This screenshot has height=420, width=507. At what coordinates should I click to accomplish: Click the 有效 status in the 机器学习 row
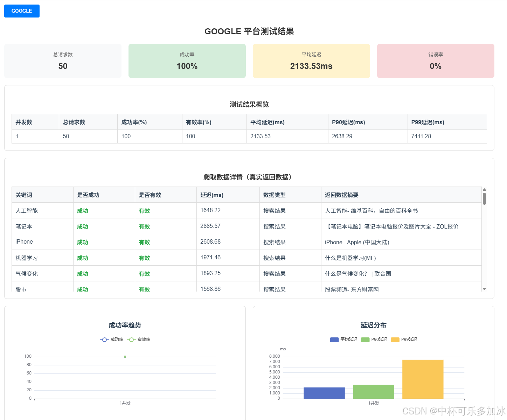tap(144, 258)
